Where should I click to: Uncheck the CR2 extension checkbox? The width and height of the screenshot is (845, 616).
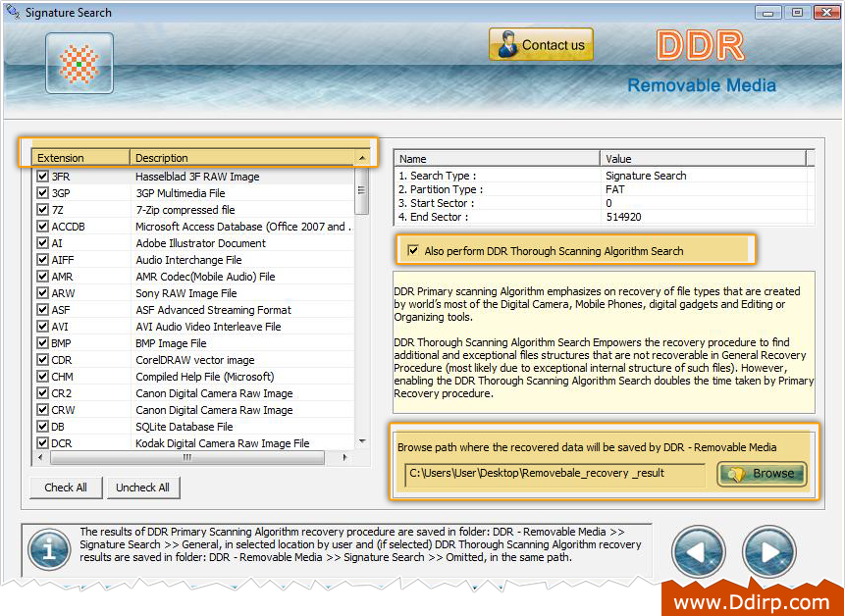(42, 393)
